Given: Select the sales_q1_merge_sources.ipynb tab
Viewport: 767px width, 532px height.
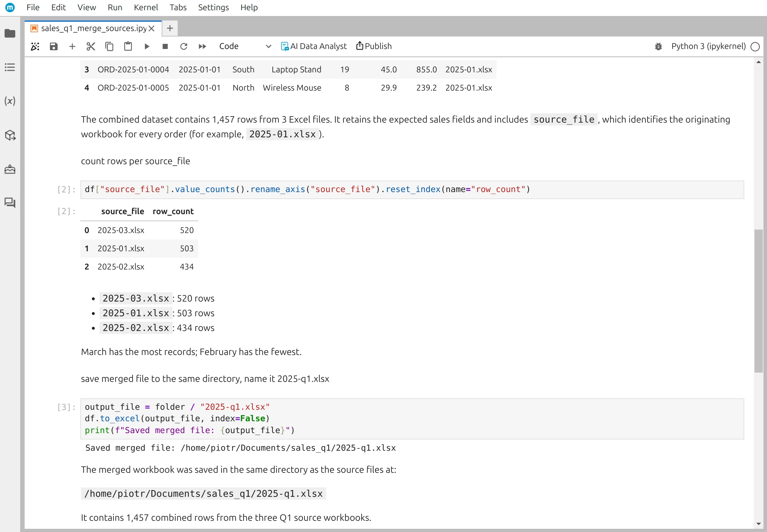Looking at the screenshot, I should [x=93, y=28].
